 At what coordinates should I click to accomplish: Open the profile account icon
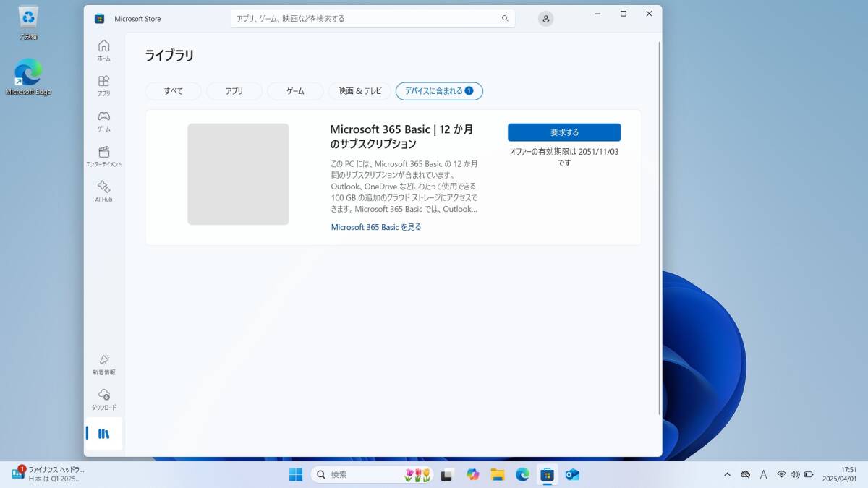click(546, 19)
